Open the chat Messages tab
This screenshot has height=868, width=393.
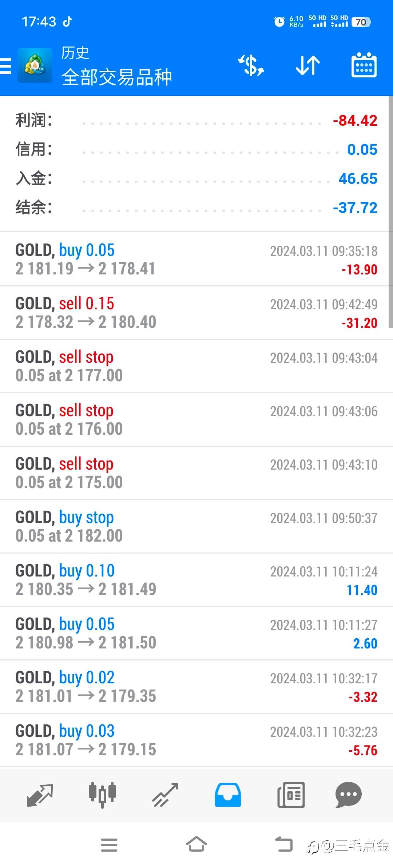[x=348, y=795]
